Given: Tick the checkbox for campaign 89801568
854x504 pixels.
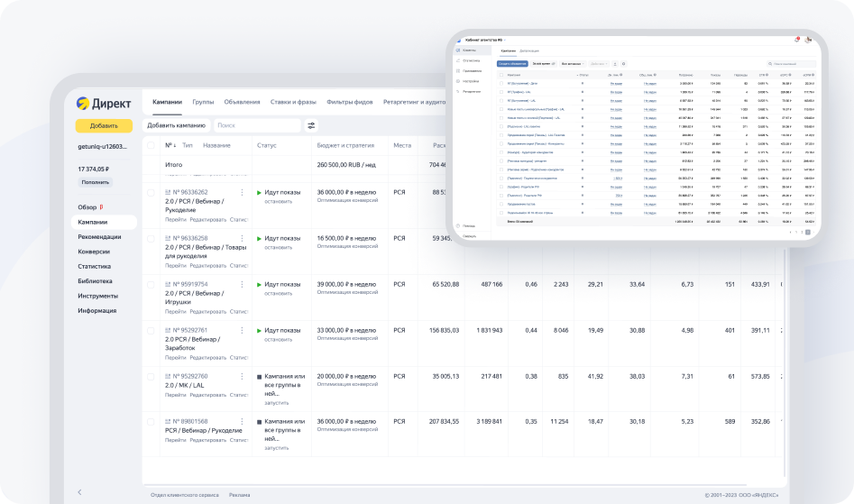Looking at the screenshot, I should (151, 422).
